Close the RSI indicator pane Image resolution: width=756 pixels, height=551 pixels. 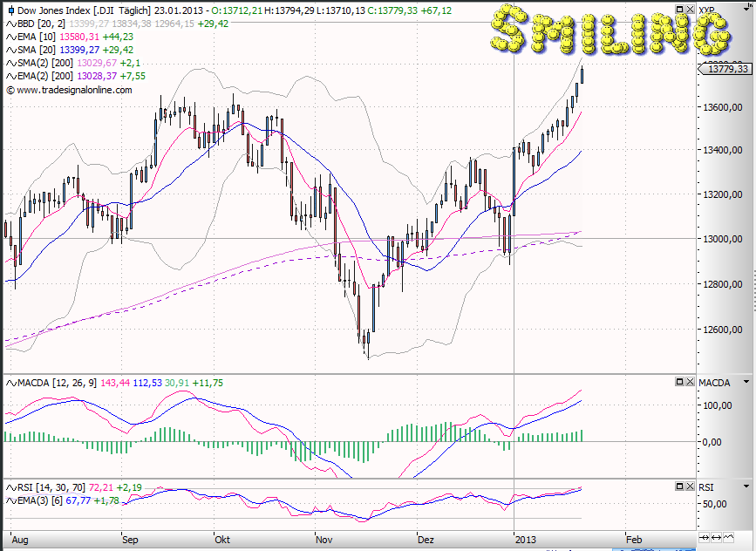click(x=689, y=486)
